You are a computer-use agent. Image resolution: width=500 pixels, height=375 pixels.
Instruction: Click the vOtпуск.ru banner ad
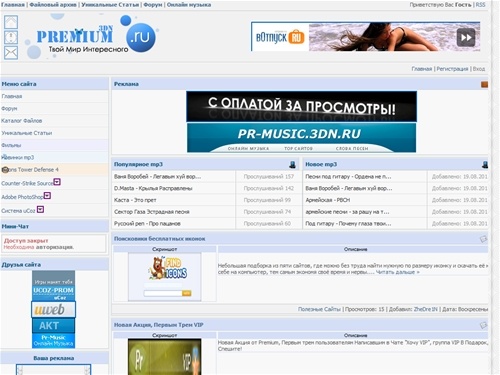point(365,37)
